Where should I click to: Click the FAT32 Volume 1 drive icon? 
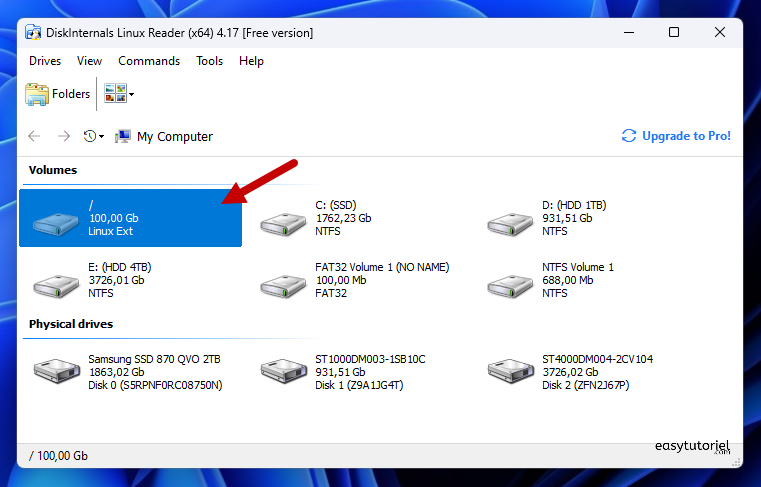282,281
